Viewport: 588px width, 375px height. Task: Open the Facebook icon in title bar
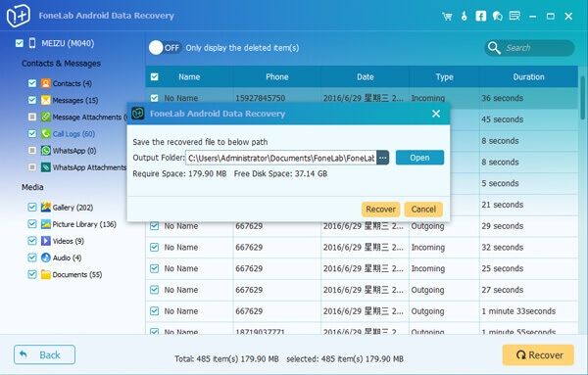click(x=481, y=16)
